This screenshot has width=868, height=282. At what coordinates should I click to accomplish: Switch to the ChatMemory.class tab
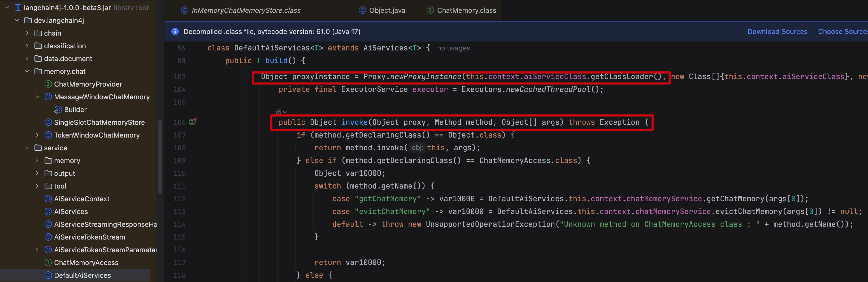tap(461, 10)
